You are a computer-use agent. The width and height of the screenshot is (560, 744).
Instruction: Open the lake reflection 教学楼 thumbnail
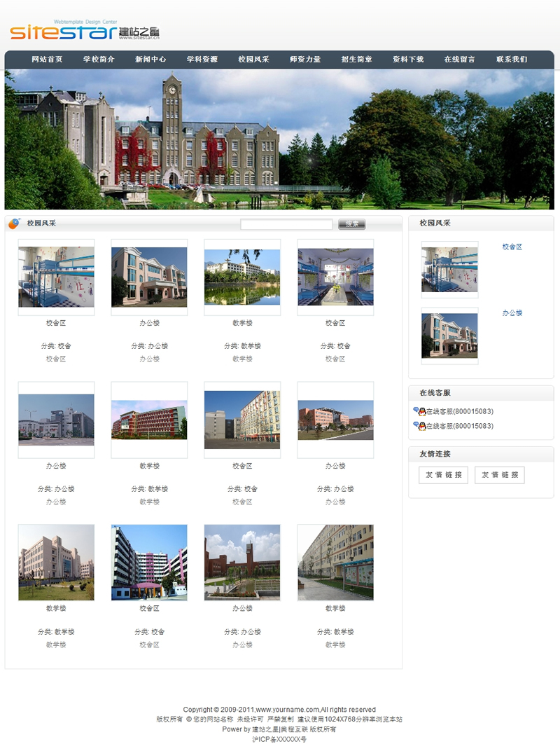(242, 277)
